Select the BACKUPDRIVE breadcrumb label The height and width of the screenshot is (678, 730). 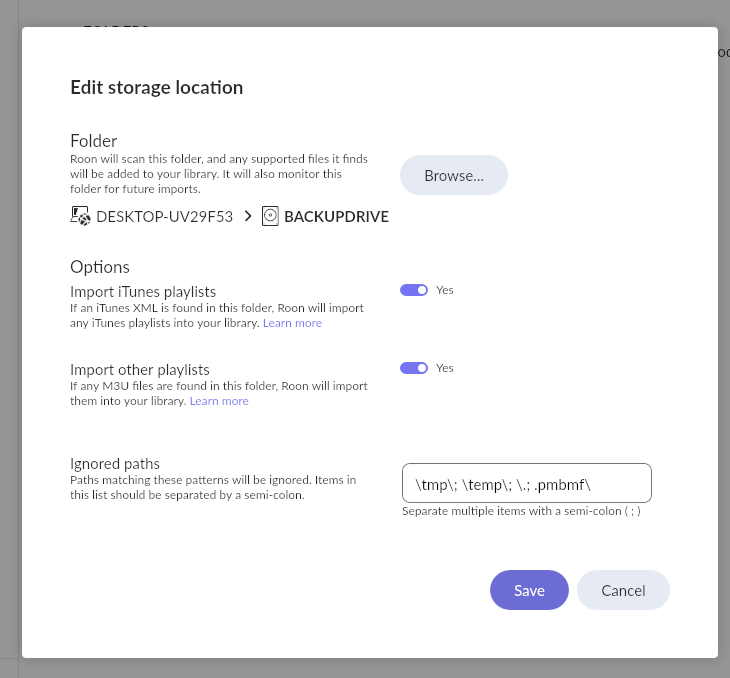tap(336, 216)
